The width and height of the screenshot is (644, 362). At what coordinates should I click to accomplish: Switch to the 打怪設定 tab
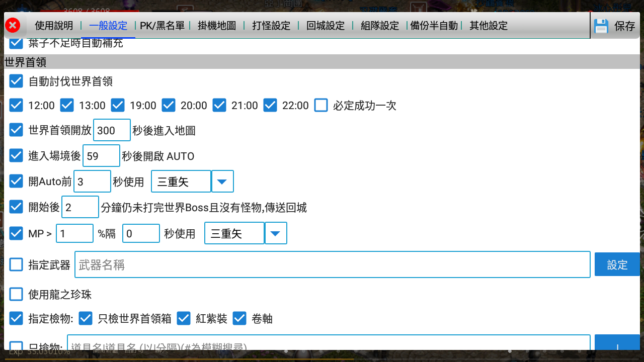(271, 26)
